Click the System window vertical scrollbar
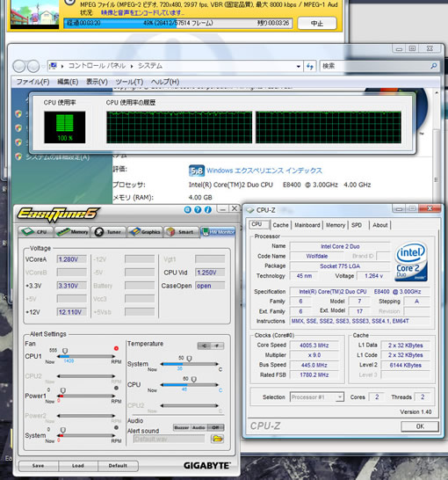This screenshot has width=448, height=480. click(x=437, y=147)
